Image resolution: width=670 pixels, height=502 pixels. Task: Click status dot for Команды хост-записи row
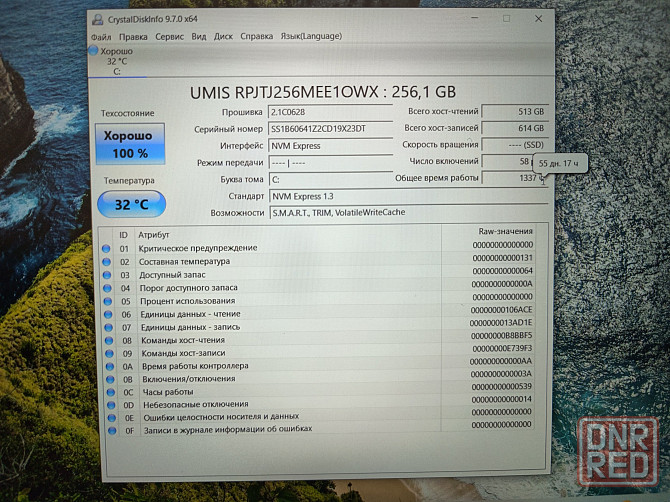pos(109,354)
